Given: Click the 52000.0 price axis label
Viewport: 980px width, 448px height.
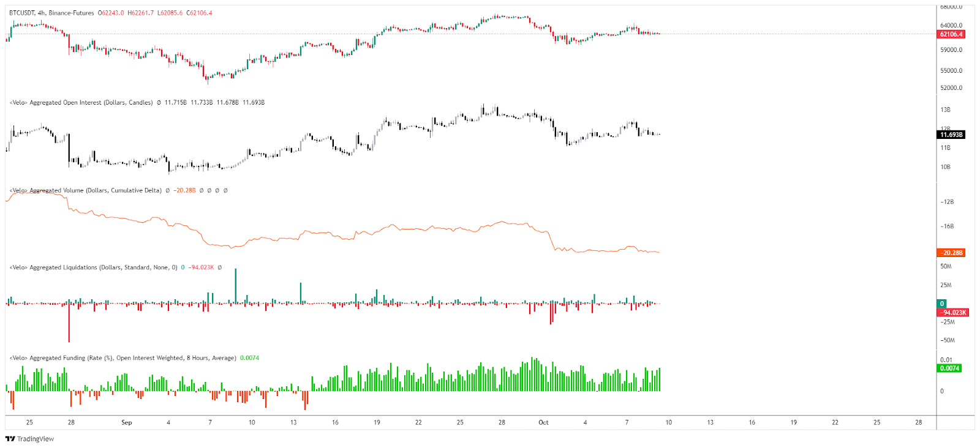Looking at the screenshot, I should click(951, 88).
